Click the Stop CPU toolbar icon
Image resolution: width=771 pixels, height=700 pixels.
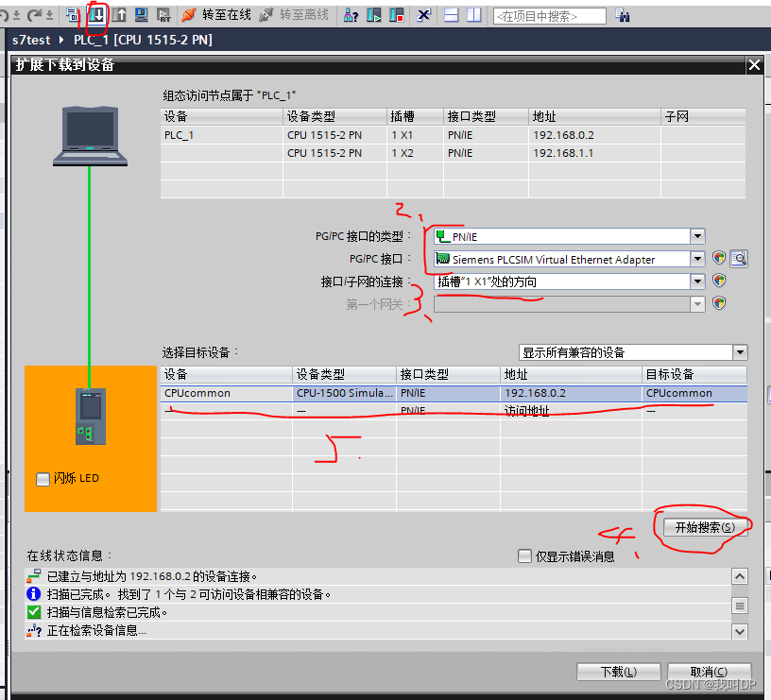[x=396, y=15]
